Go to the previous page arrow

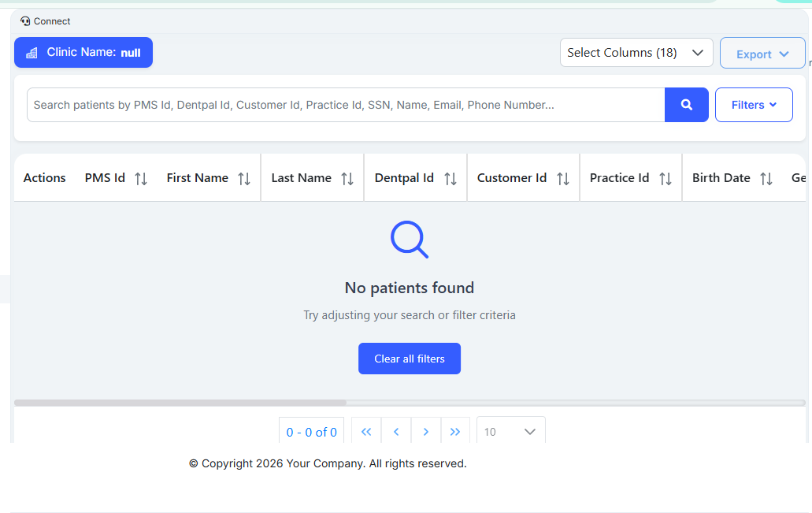[396, 432]
